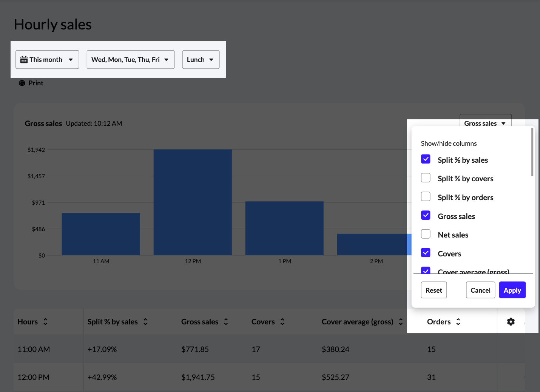Screen dimensions: 540x392
Task: Enable the Split % by covers column
Action: coord(426,178)
